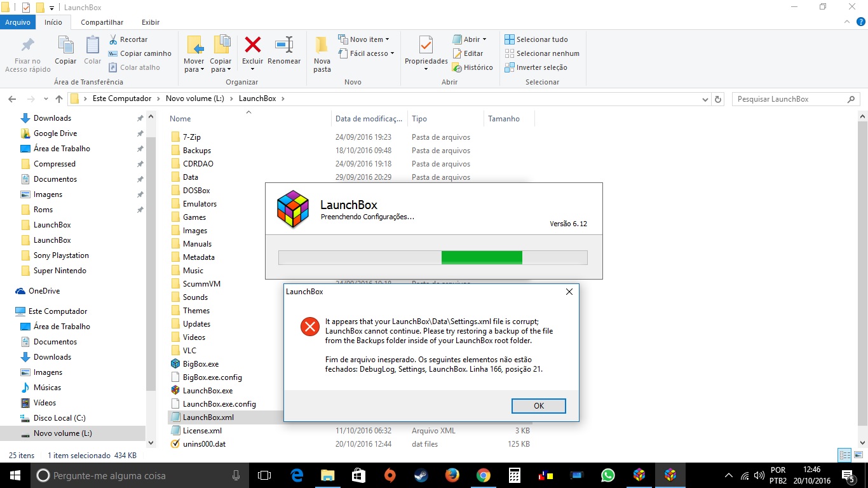Click Inverter seleção
This screenshot has height=488, width=868.
click(x=536, y=67)
